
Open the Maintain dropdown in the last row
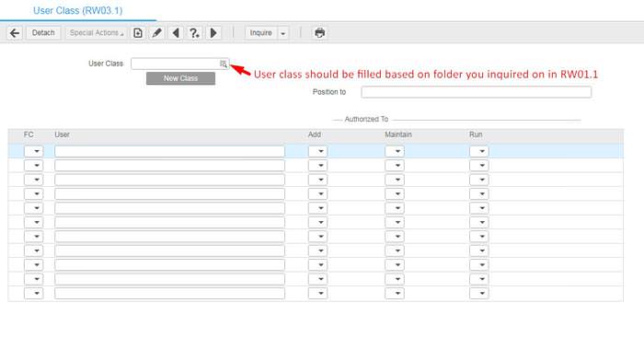pyautogui.click(x=395, y=293)
